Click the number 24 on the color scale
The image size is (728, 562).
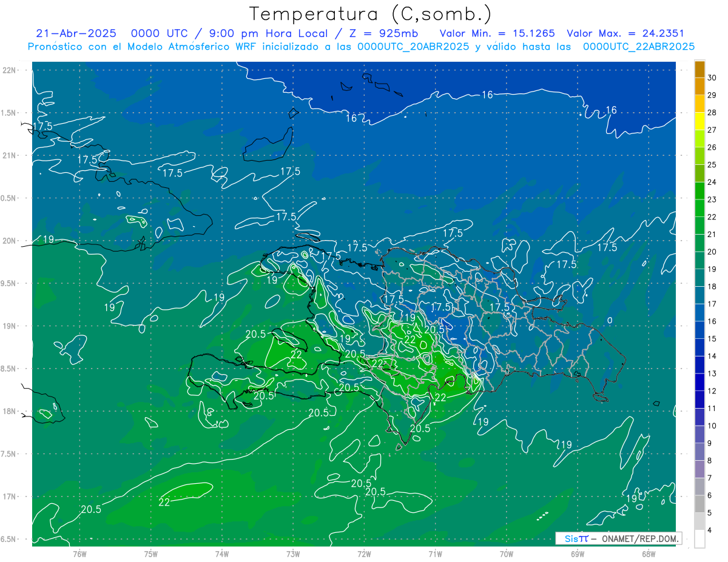[x=712, y=182]
